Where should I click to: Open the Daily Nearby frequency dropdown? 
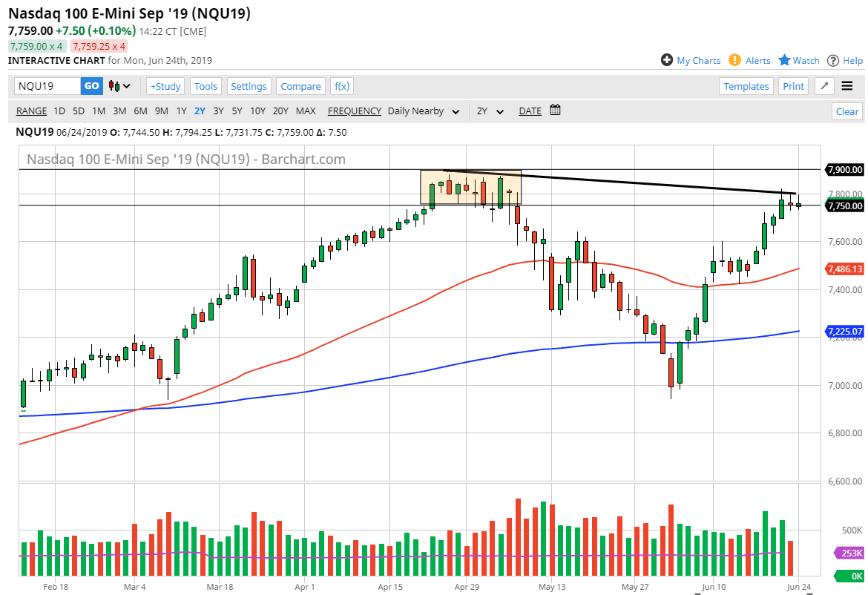(x=424, y=111)
